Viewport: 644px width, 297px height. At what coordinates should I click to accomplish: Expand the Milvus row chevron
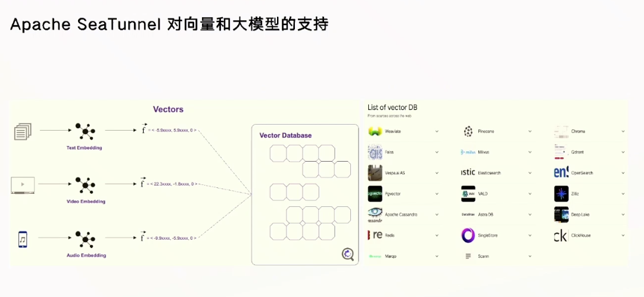[x=530, y=152]
